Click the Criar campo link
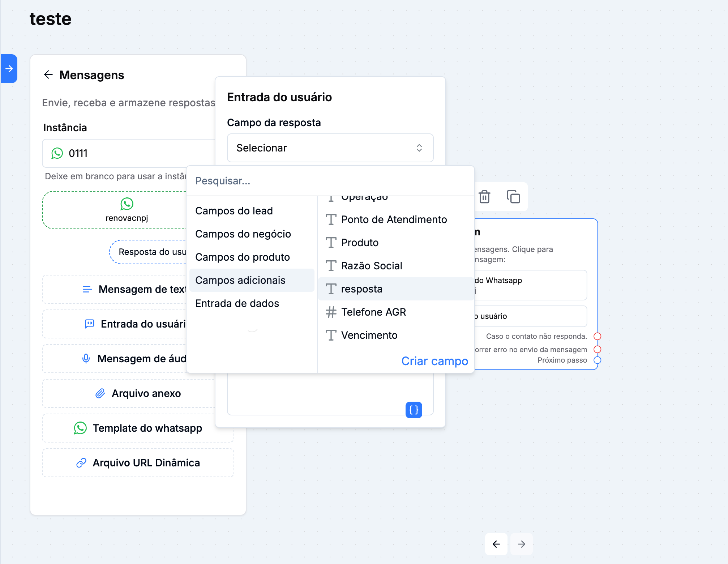This screenshot has height=564, width=728. click(x=434, y=361)
